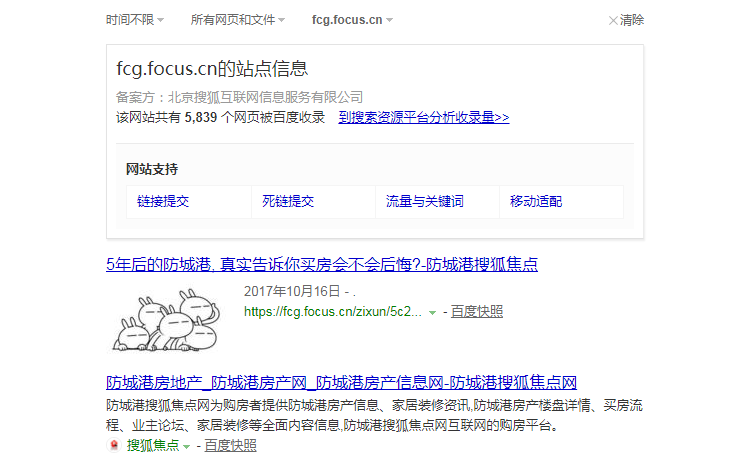
Task: Expand the arrow beside 搜狐焦点
Action: pos(186,446)
